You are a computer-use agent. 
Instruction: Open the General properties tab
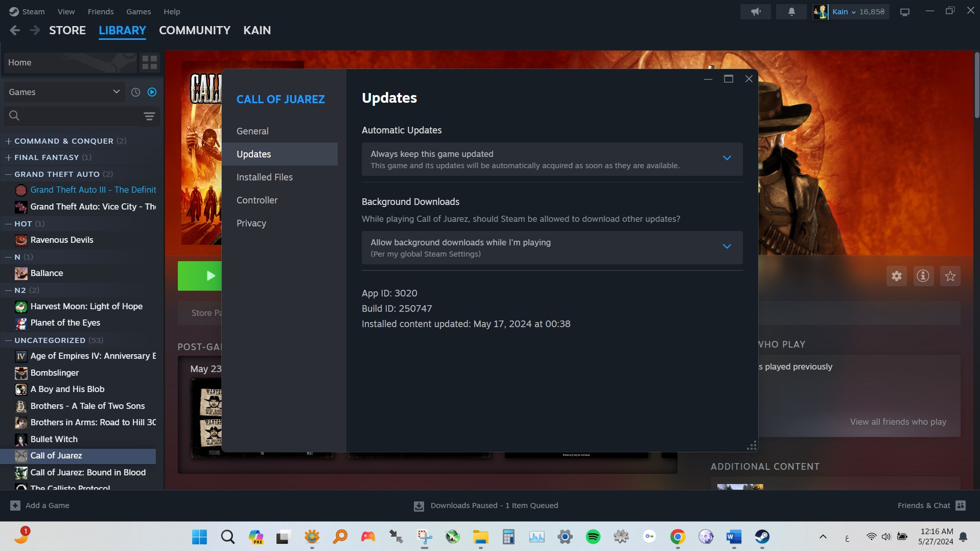pyautogui.click(x=279, y=131)
